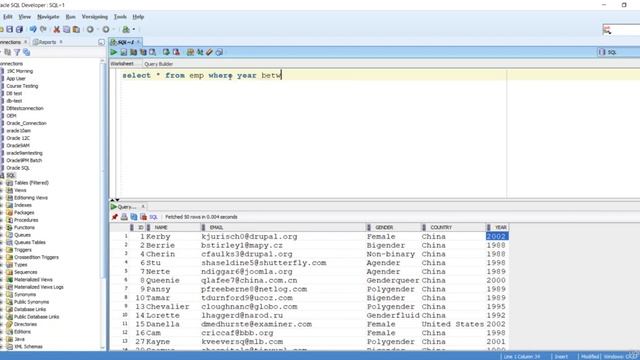Sort by the COUNTRY column header

pos(453,227)
